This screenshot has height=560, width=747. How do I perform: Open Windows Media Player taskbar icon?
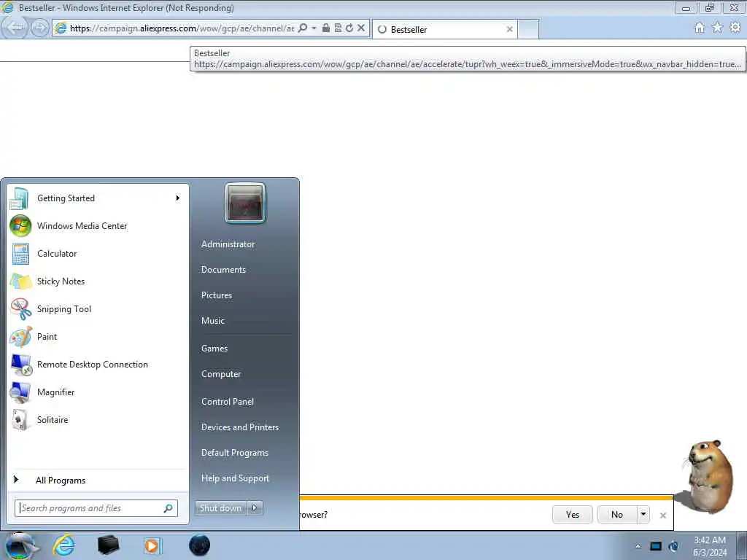coord(152,545)
